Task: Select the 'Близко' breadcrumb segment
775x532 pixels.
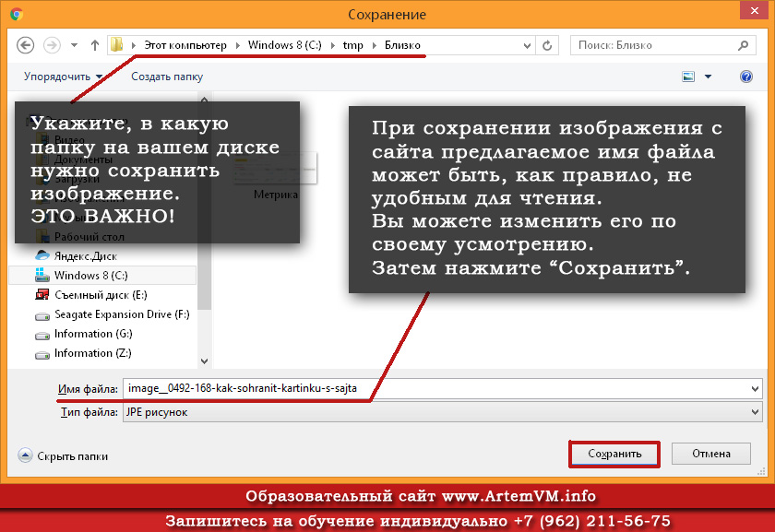Action: point(402,45)
